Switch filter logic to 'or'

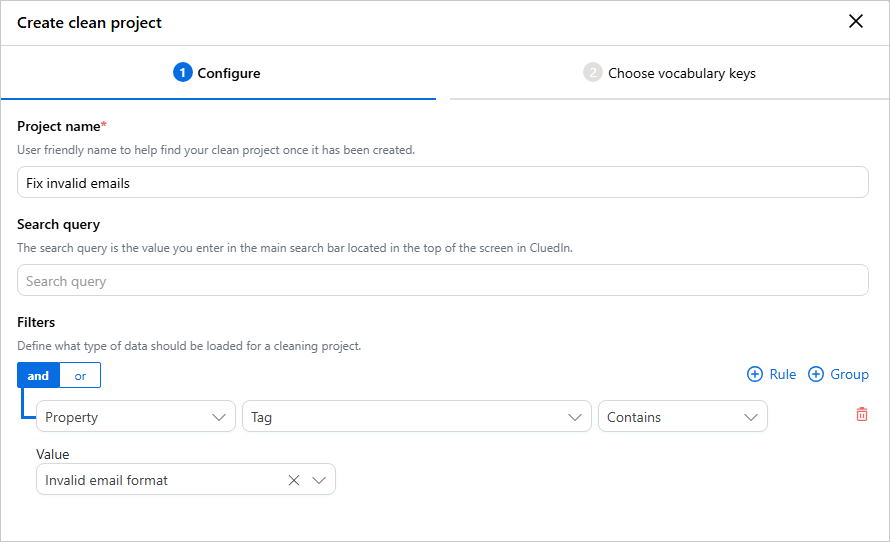point(80,376)
